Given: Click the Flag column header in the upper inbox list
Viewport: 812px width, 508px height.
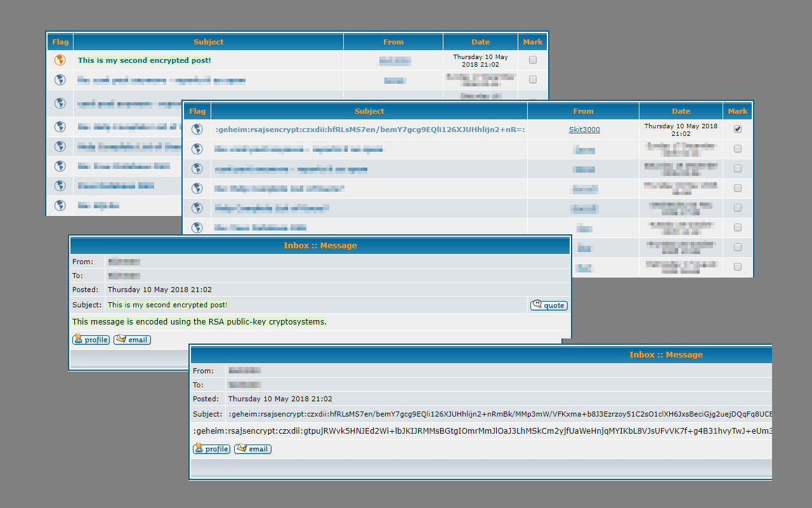Looking at the screenshot, I should (60, 42).
